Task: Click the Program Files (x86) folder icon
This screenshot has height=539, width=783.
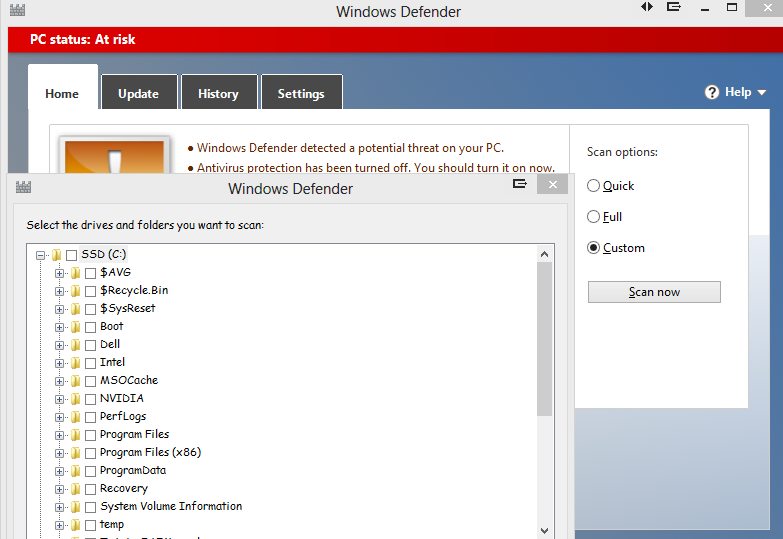Action: coord(75,453)
